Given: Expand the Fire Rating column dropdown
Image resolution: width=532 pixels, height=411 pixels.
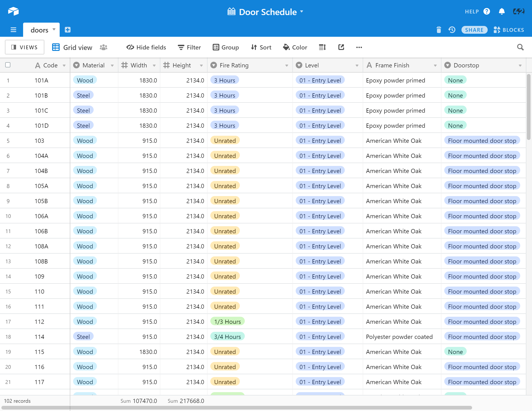Looking at the screenshot, I should coord(287,65).
